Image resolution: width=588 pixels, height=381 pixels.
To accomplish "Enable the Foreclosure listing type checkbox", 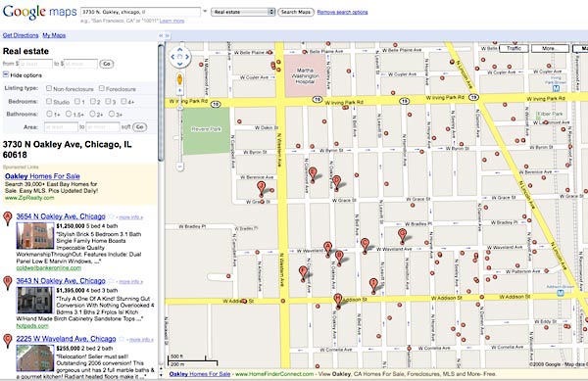I will [102, 88].
